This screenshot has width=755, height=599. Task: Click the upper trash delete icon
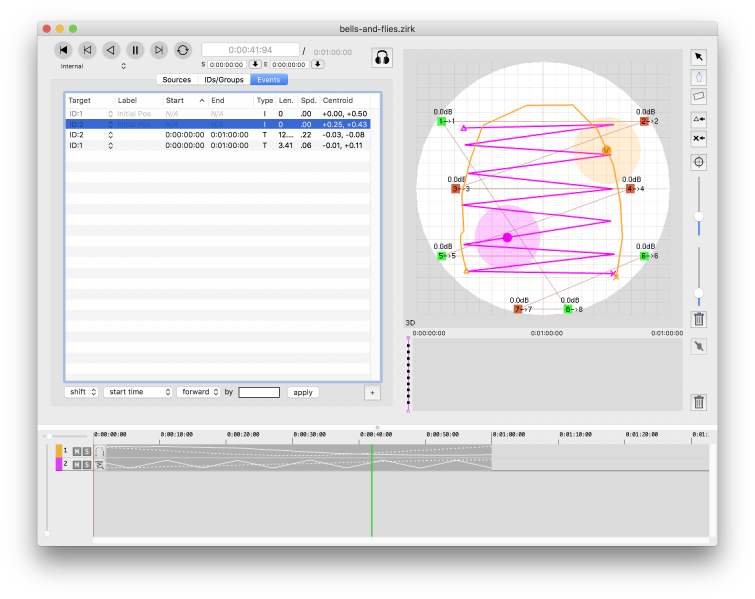(699, 320)
